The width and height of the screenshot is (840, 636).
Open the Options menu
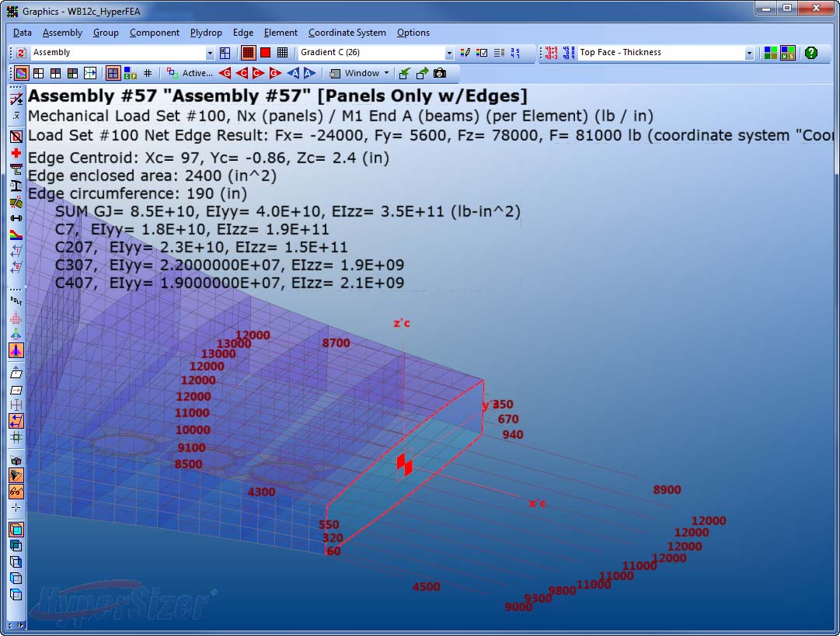tap(413, 33)
